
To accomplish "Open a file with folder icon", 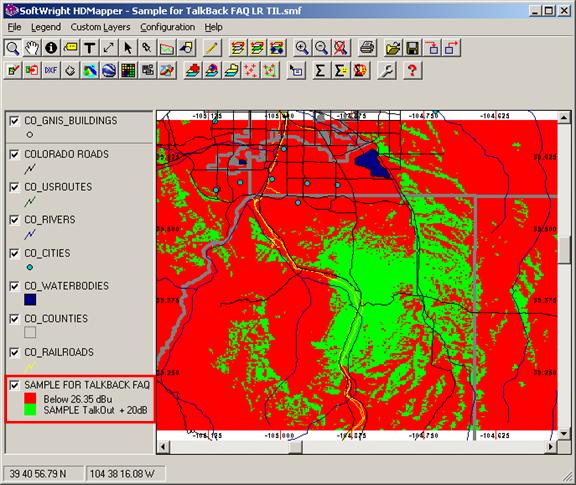I will click(393, 48).
